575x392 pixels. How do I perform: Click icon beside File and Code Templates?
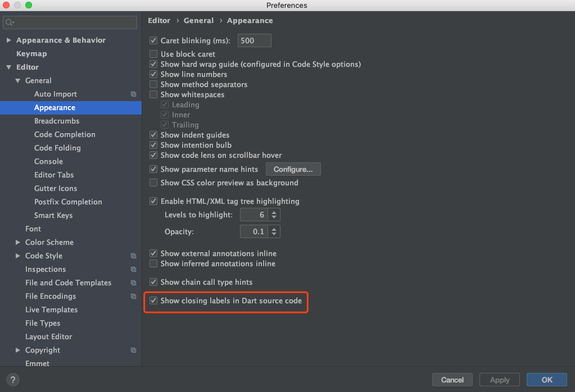[133, 283]
